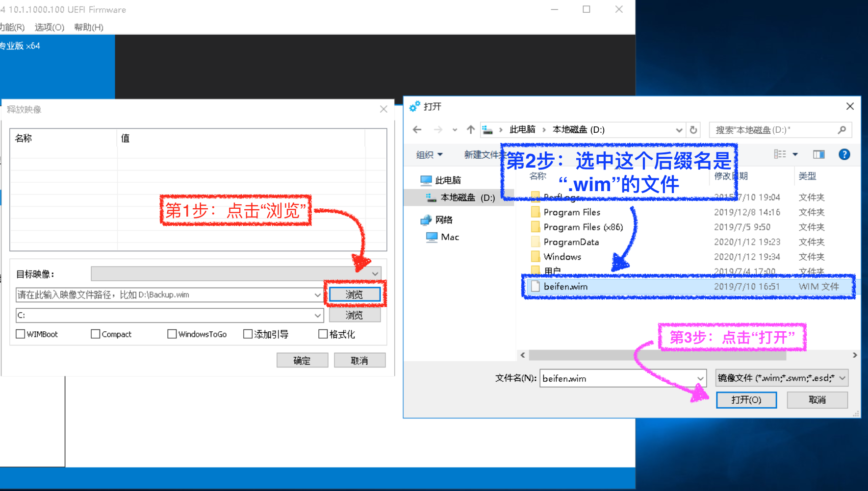Enable the WIMBoot checkbox
Image resolution: width=868 pixels, height=491 pixels.
click(x=20, y=334)
